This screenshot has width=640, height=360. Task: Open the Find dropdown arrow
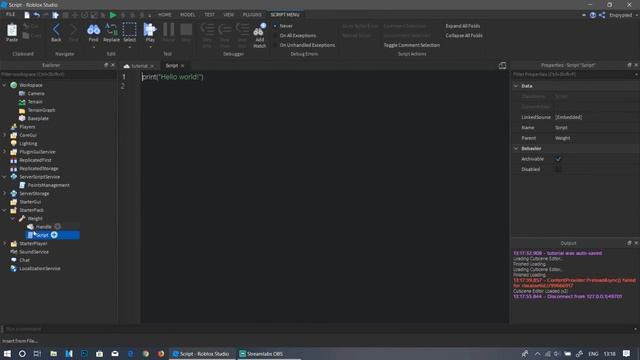(93, 47)
